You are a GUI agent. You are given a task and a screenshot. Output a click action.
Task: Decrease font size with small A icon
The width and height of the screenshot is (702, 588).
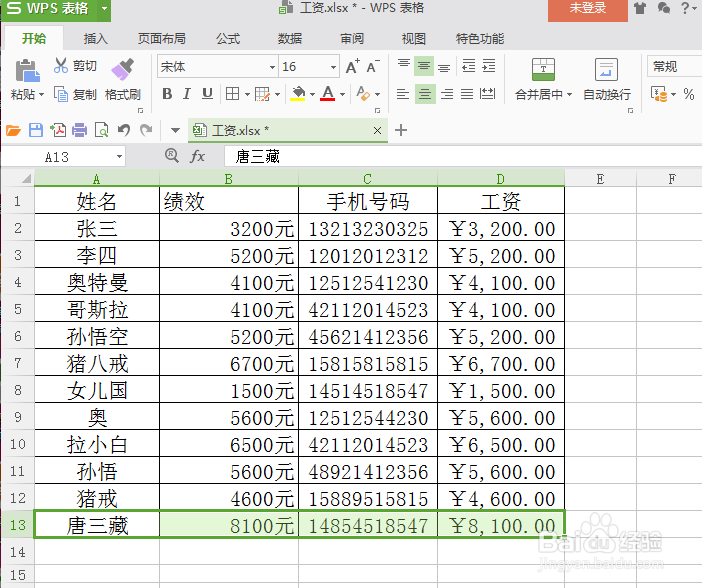click(x=372, y=67)
